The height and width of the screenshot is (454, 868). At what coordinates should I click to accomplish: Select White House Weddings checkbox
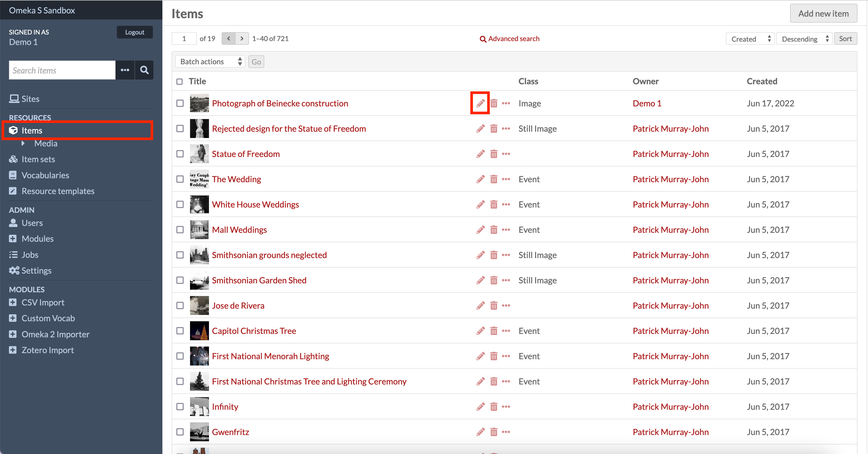180,204
